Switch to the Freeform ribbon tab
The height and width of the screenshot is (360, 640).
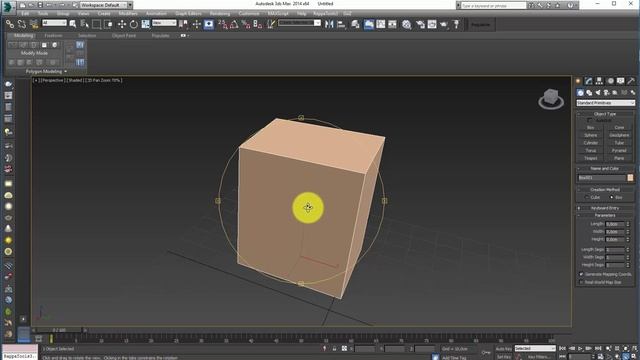pyautogui.click(x=53, y=36)
